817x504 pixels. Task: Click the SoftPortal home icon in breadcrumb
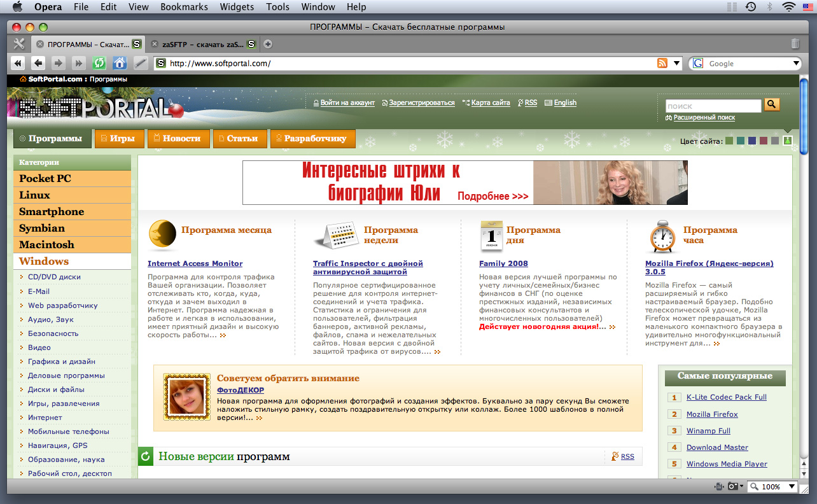click(23, 79)
